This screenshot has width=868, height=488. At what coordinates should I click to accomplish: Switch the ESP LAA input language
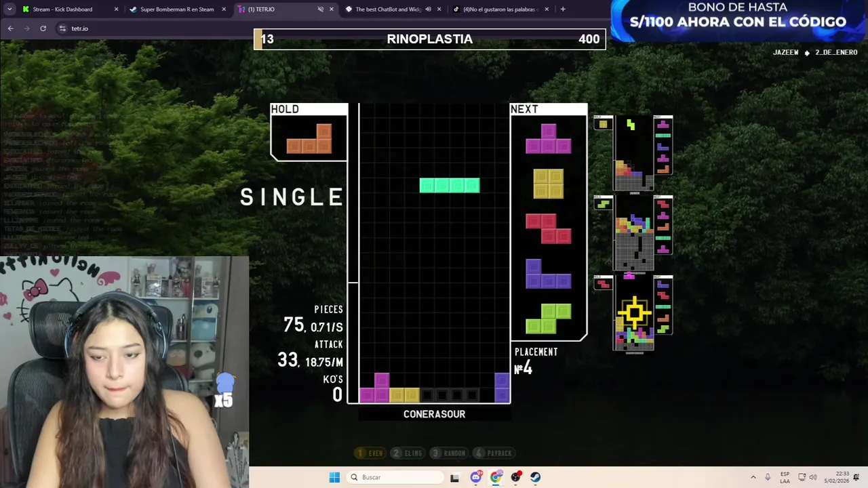[x=785, y=477]
